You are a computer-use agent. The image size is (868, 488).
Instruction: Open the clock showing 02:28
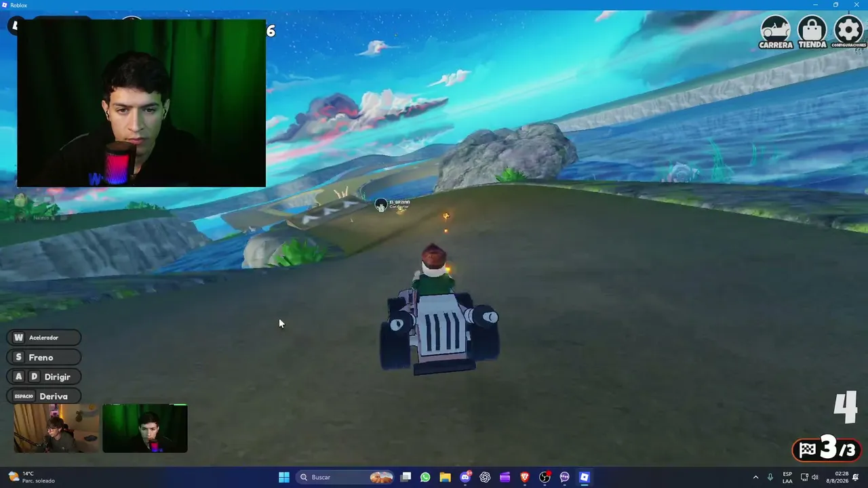(x=837, y=477)
